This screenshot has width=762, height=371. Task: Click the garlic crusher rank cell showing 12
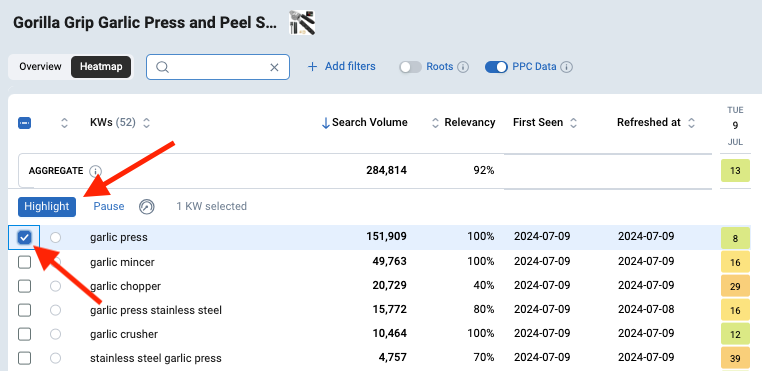(735, 335)
